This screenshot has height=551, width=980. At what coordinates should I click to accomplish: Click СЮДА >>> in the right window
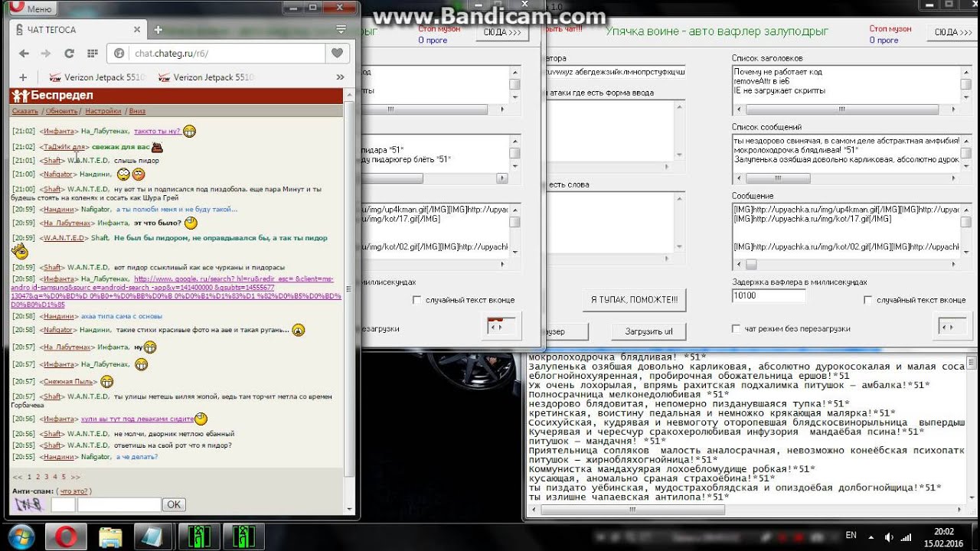click(x=952, y=32)
